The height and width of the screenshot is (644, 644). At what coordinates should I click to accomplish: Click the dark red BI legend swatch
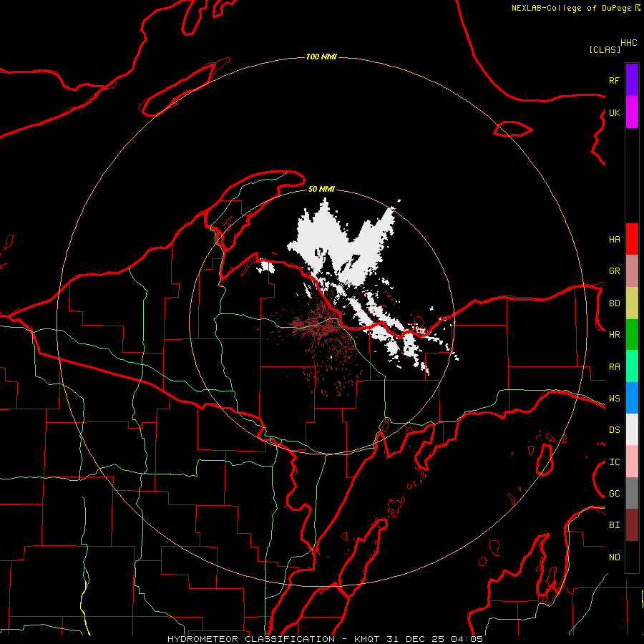pos(632,525)
